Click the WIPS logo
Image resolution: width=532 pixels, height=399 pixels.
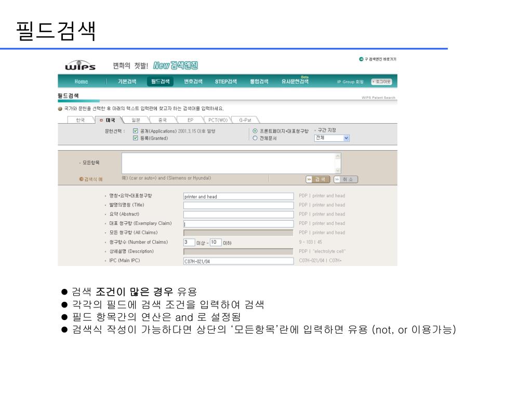[x=80, y=65]
